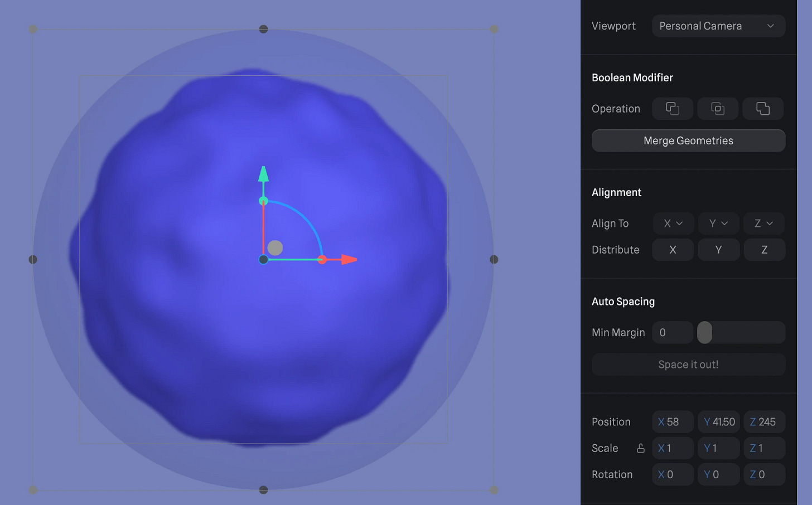812x505 pixels.
Task: Edit the Rotation X field
Action: point(673,474)
